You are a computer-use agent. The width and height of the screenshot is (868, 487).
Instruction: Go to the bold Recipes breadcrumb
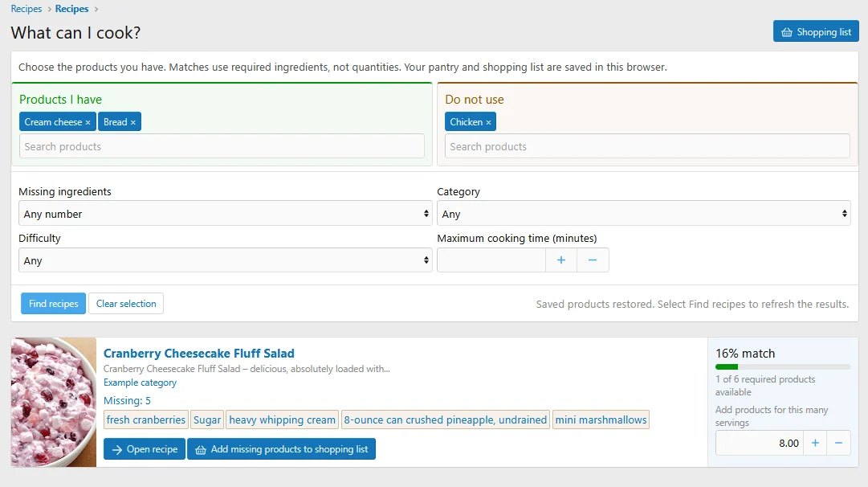coord(72,9)
